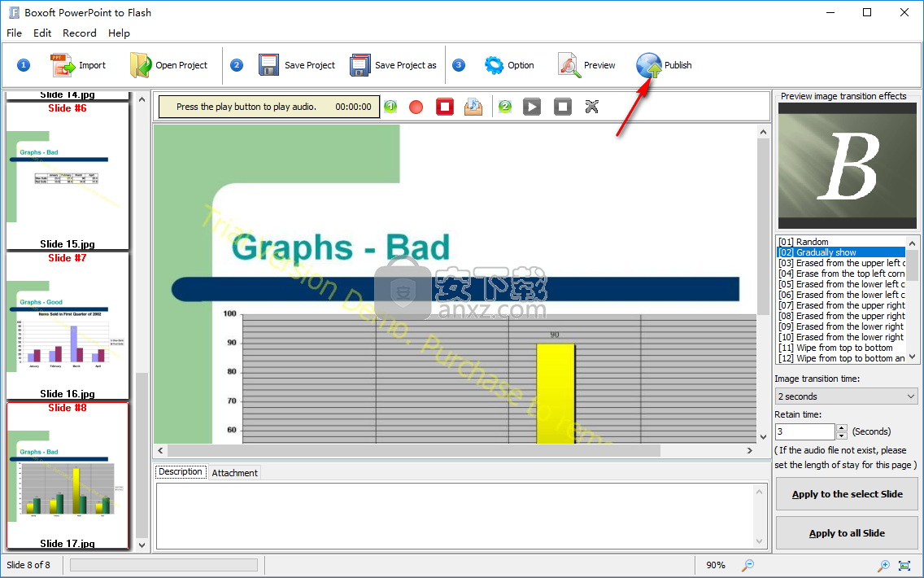Click the slide preview vertical scrollbar thumb
The width and height of the screenshot is (924, 578).
764,226
